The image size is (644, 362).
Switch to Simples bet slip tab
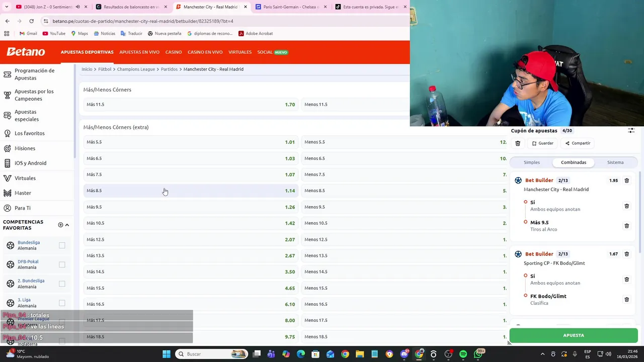531,162
